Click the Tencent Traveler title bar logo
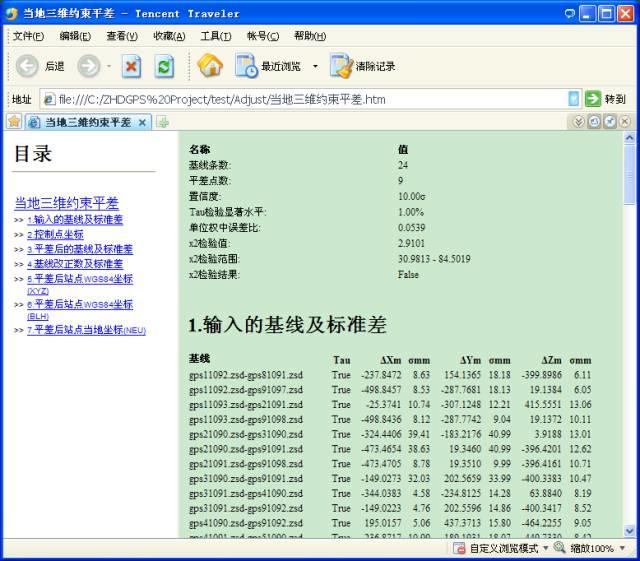Viewport: 640px width, 561px height. coord(11,13)
